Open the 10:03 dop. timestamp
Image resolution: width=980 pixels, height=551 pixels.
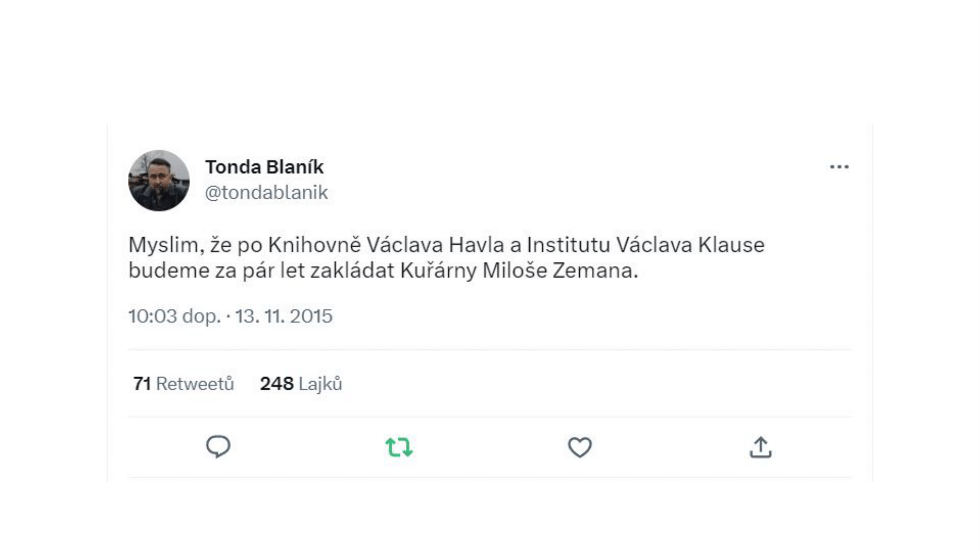(x=174, y=316)
